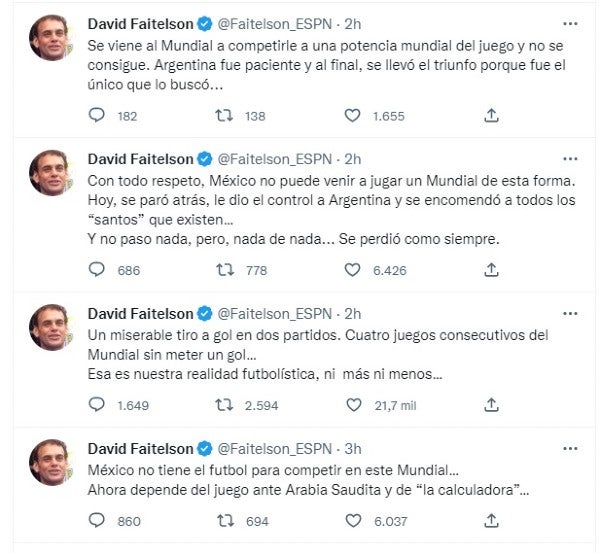Image resolution: width=600 pixels, height=553 pixels.
Task: Retweet the tweet with 778 retweets
Action: (x=226, y=269)
